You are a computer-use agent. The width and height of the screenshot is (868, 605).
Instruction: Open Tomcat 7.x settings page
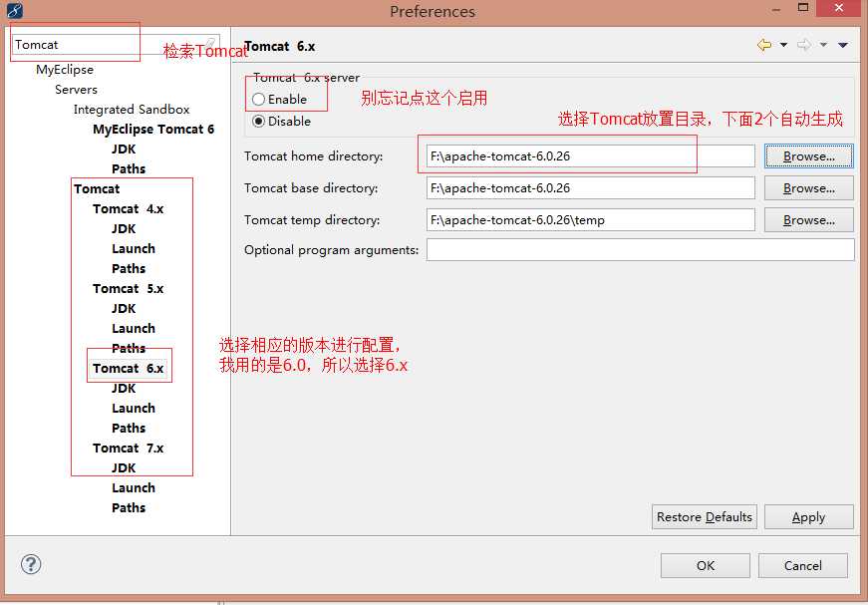pyautogui.click(x=128, y=448)
